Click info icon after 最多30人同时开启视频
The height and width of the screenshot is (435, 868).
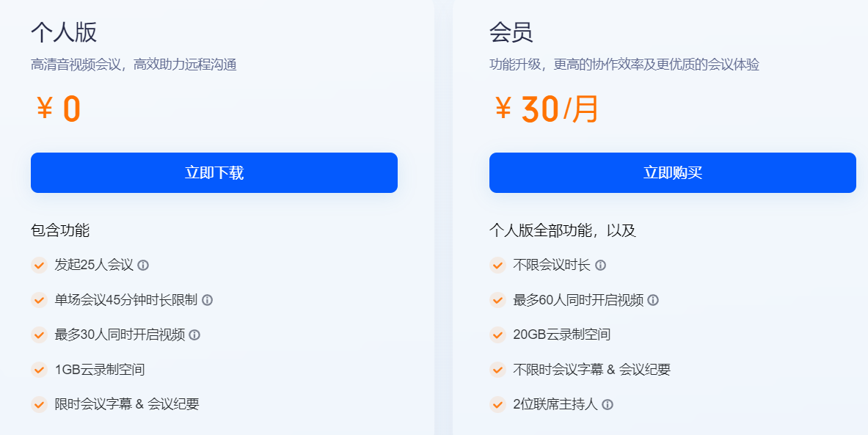coord(194,335)
